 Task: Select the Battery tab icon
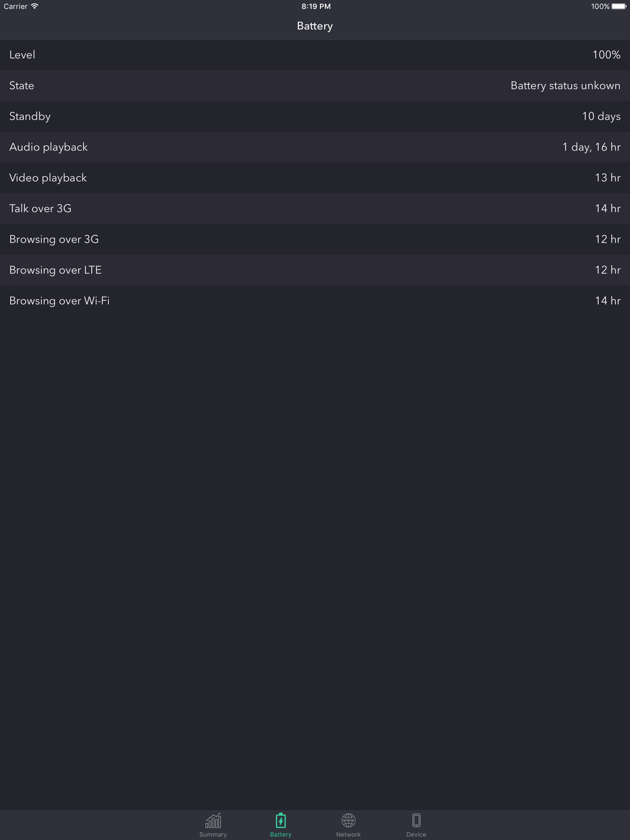(x=281, y=820)
